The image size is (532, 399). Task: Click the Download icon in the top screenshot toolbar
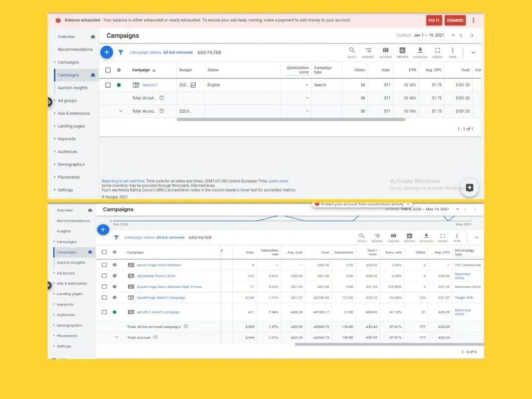coord(420,50)
